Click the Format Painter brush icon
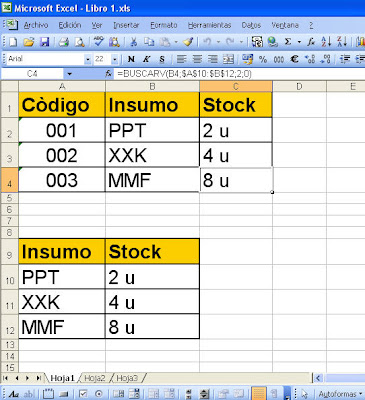Image resolution: width=365 pixels, height=400 pixels. (188, 42)
